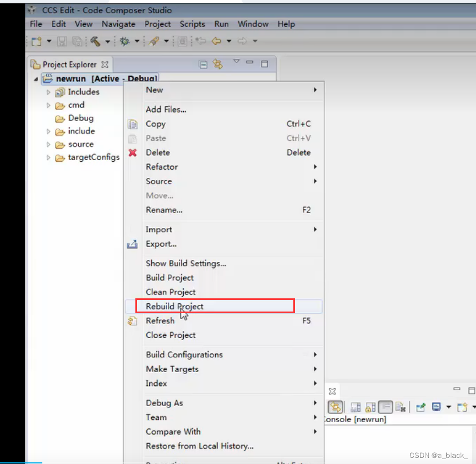Screen dimensions: 476x464
Task: Open the Debug As submenu
Action: (223, 403)
